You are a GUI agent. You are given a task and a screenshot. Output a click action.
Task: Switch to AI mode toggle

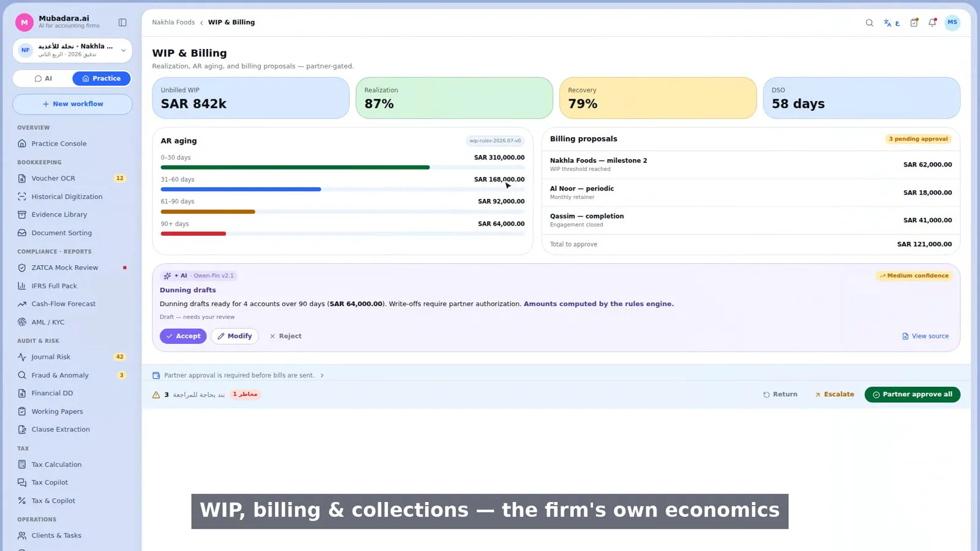pos(43,78)
